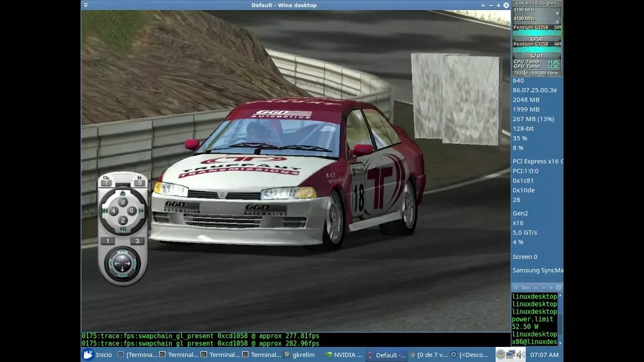This screenshot has width=644, height=362.
Task: Click the trace line showing 282.96fps
Action: point(200,343)
